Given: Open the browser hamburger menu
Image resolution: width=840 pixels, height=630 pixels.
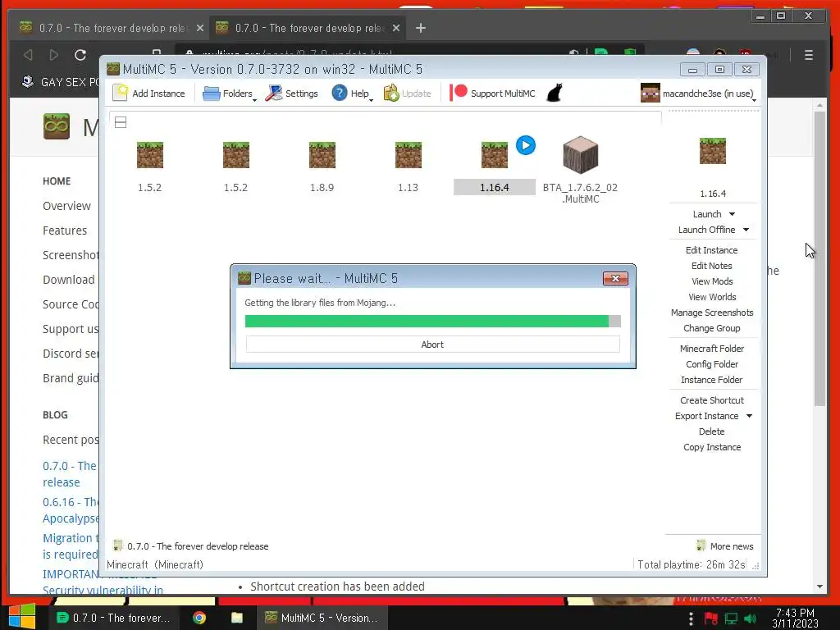Looking at the screenshot, I should (x=808, y=55).
